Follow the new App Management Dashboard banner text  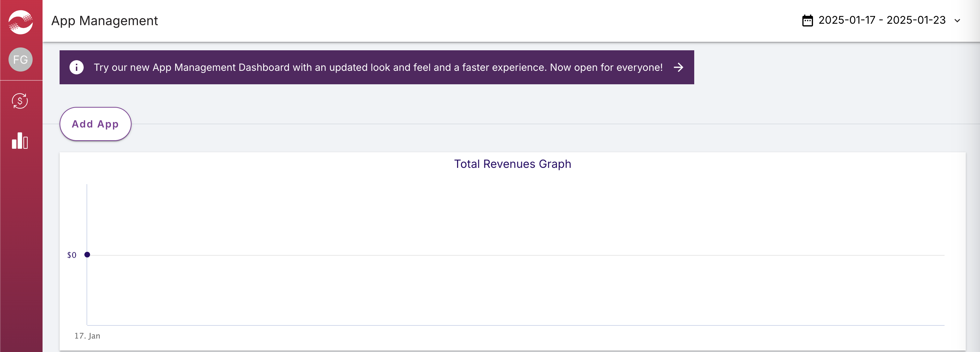pyautogui.click(x=378, y=67)
